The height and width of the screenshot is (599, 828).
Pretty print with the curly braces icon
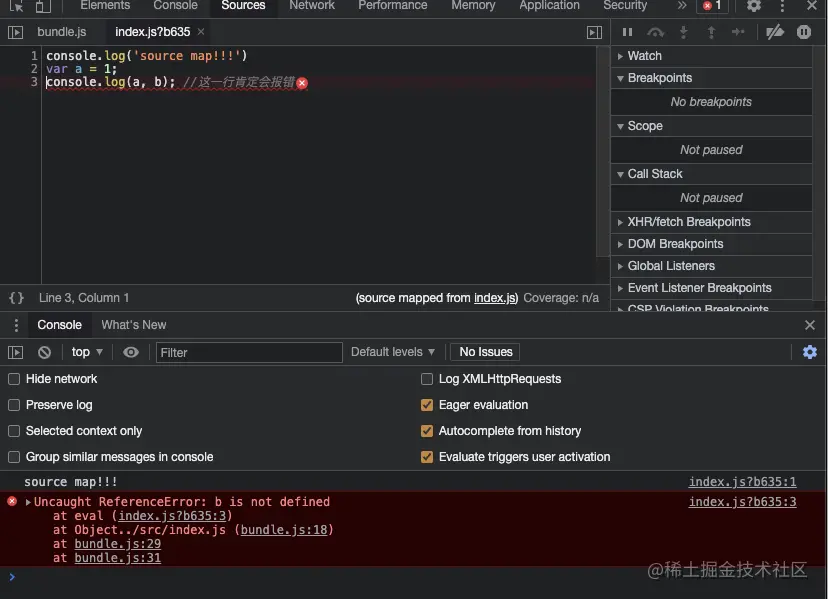16,298
